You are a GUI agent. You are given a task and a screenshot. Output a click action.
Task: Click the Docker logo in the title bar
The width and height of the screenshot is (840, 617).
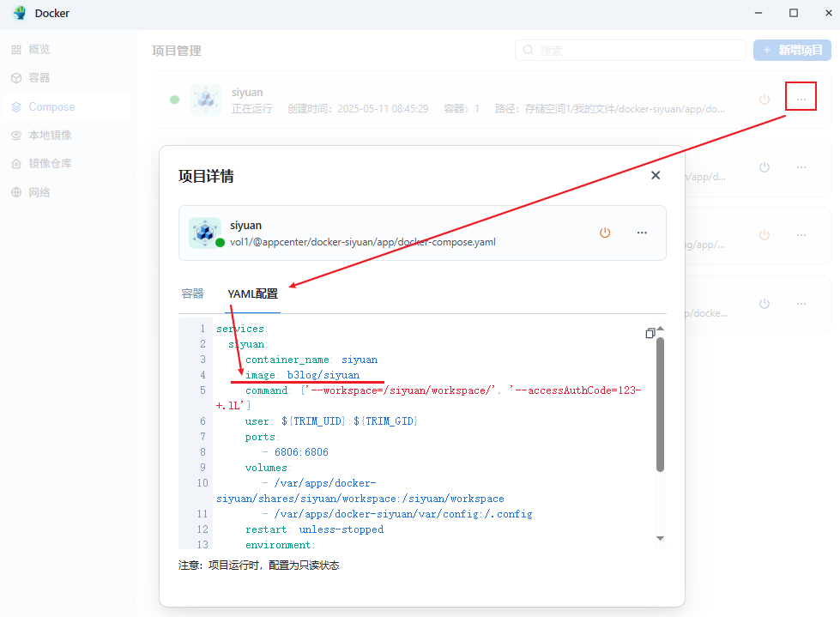point(21,13)
